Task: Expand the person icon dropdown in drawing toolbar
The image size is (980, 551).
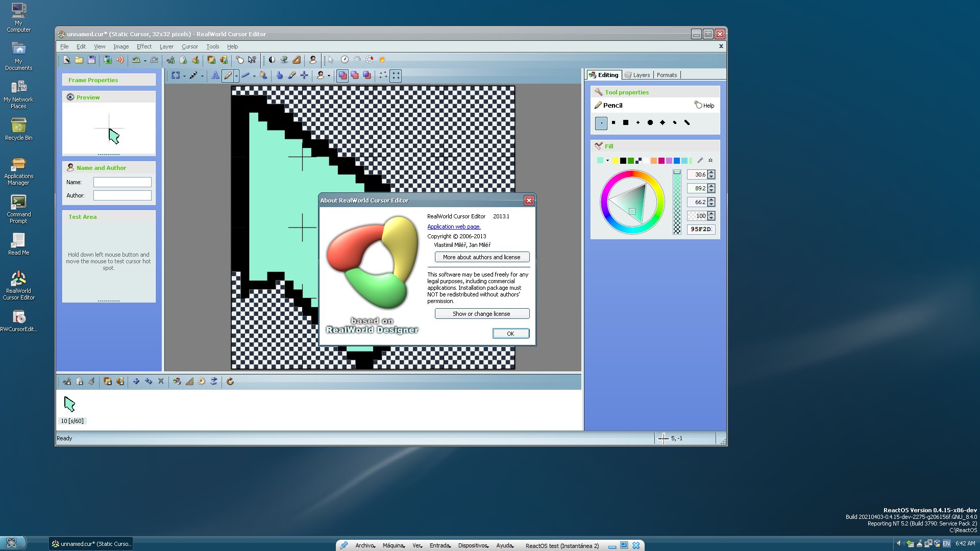Action: pos(329,76)
